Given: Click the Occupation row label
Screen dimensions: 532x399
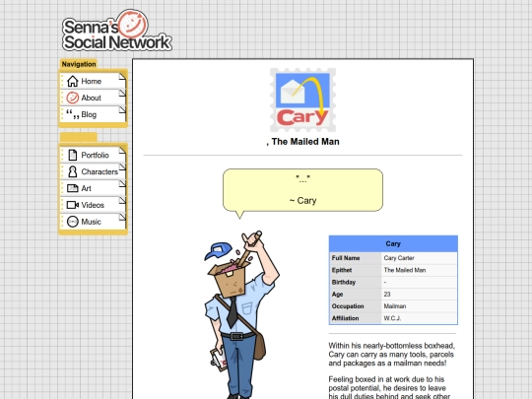Looking at the screenshot, I should click(348, 306).
